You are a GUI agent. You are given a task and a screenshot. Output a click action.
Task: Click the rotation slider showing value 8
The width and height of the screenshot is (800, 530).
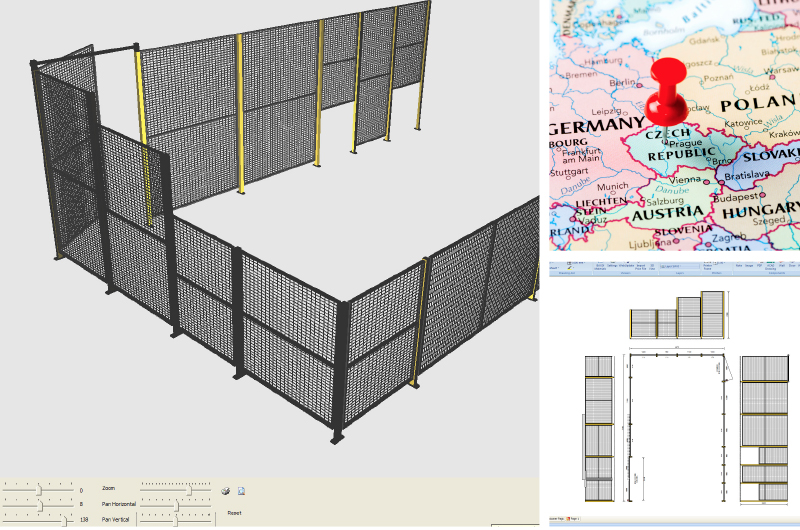click(38, 505)
